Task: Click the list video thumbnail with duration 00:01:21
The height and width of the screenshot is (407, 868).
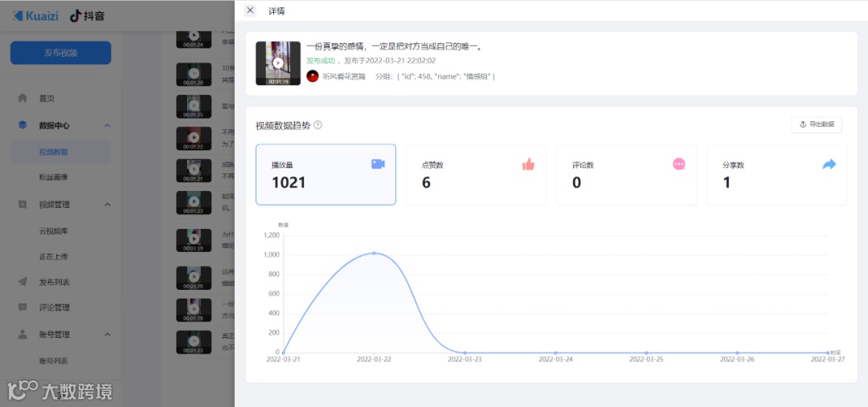Action: 194,171
